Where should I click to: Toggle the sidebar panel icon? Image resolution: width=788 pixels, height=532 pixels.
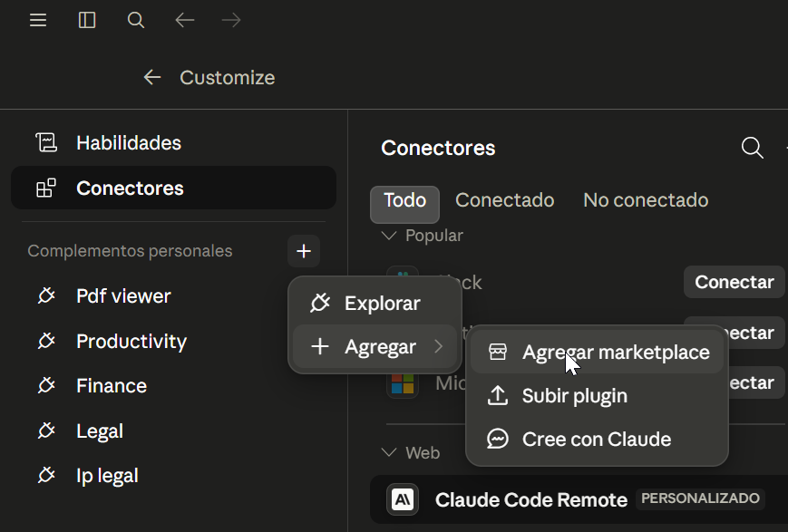coord(87,20)
